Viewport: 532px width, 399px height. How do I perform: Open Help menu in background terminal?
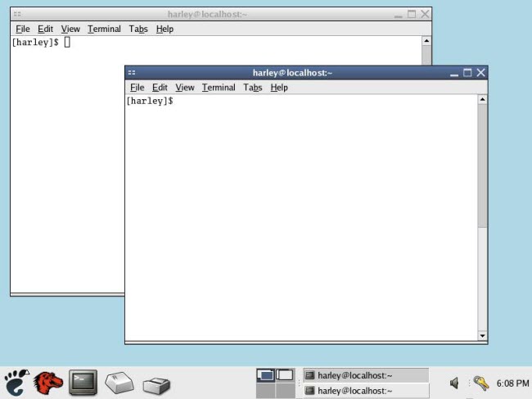(x=165, y=29)
